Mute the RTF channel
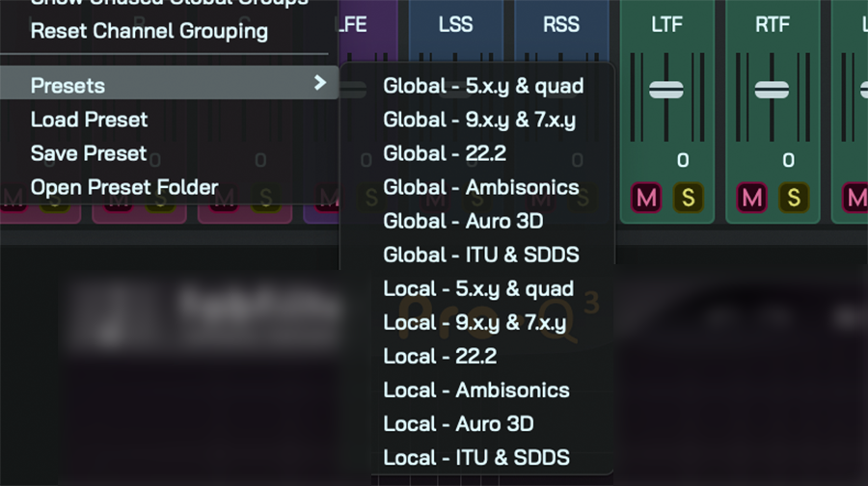Image resolution: width=868 pixels, height=486 pixels. 752,198
